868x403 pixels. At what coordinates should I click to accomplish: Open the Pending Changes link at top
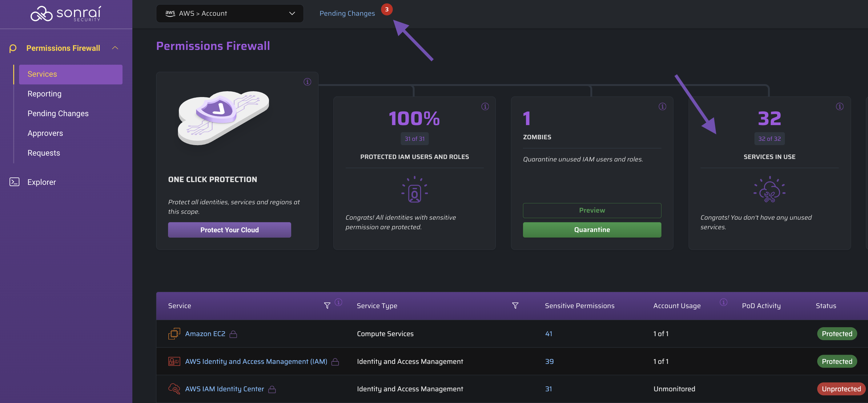coord(347,13)
